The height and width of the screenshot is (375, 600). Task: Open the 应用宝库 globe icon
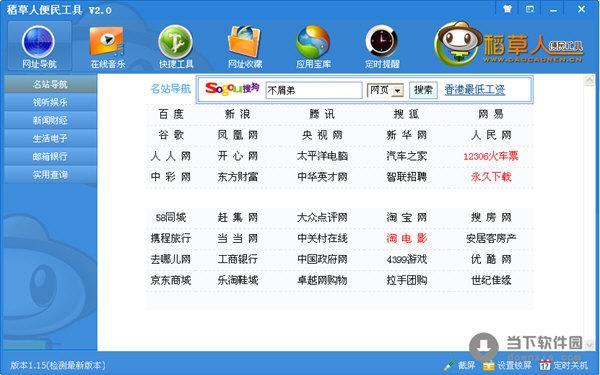point(313,42)
